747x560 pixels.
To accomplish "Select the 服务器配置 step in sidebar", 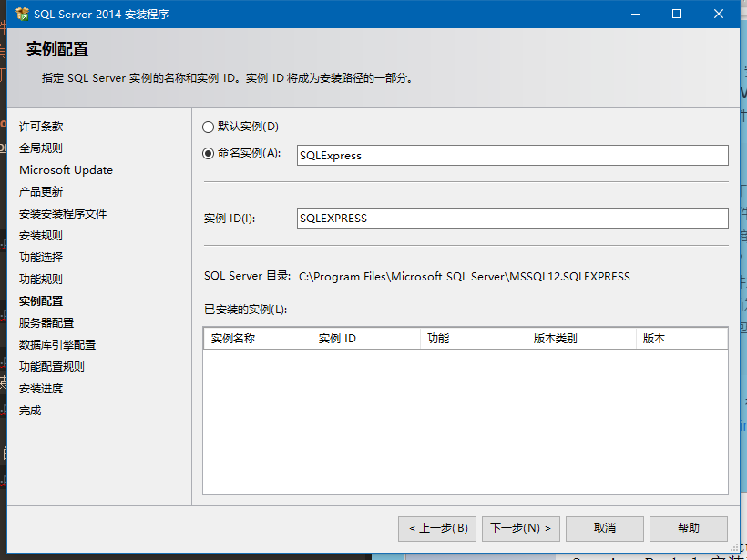I will [46, 323].
